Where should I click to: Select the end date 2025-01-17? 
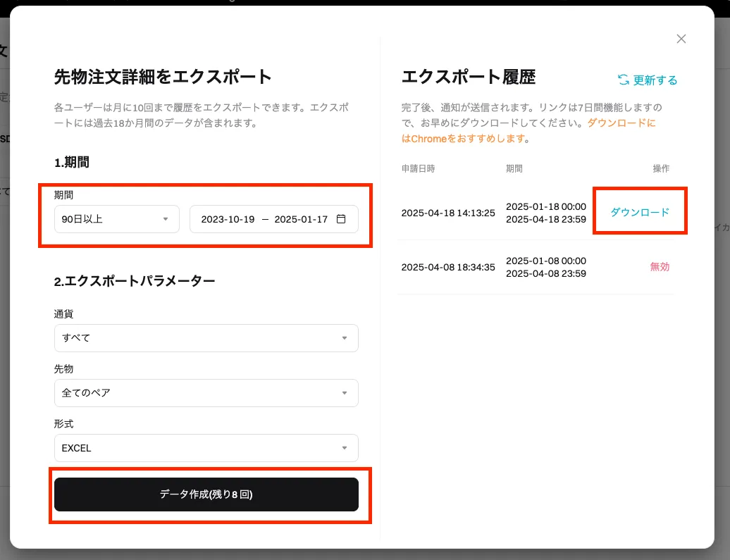301,219
